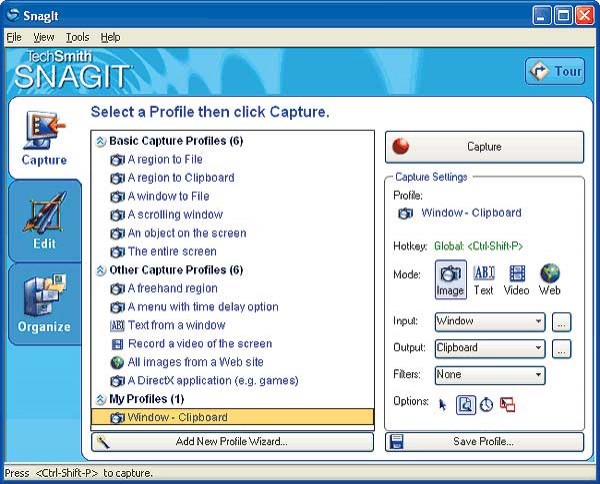
Task: Open Output properties ellipsis button
Action: [x=561, y=349]
